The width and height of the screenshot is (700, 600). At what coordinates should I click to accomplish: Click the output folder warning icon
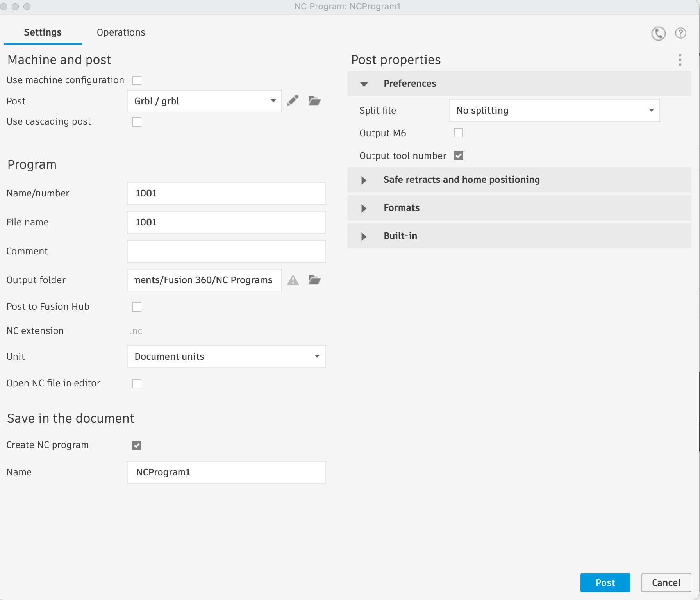pos(293,280)
